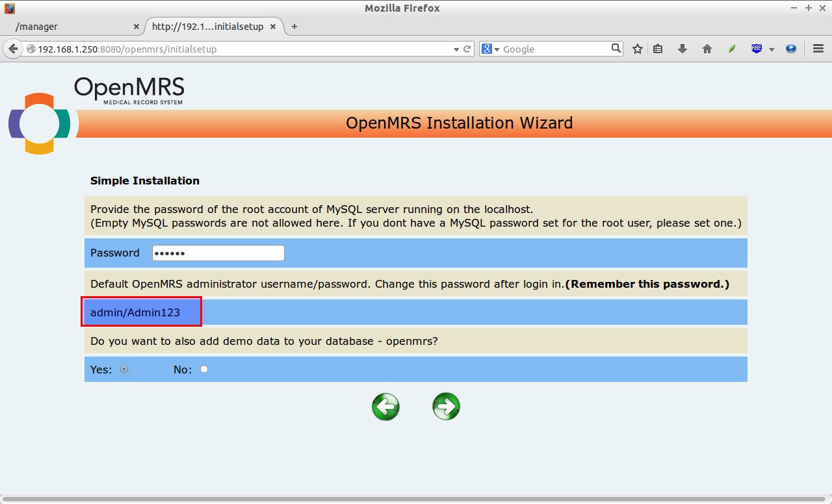Click the Firefox icon in title bar
This screenshot has height=504, width=832.
(10, 8)
